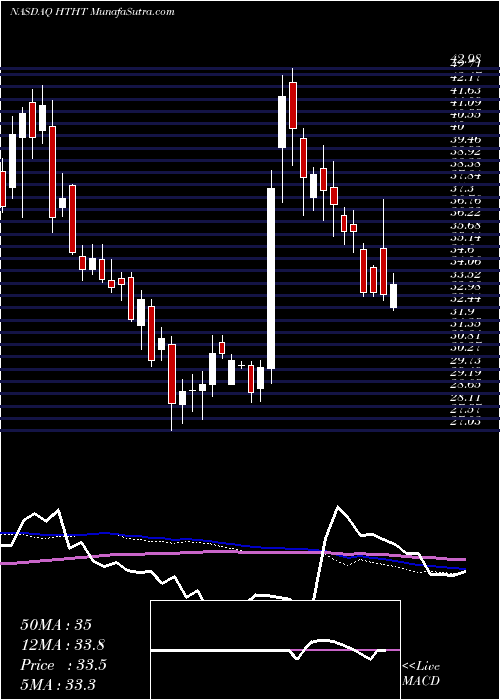Click the tall white breakout candlestick

271,278
